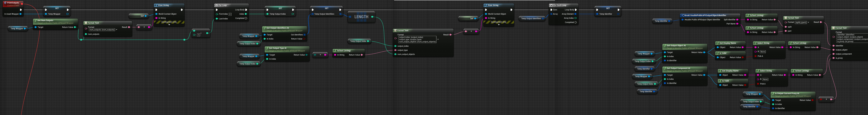Viewport: 868px width, 115px height.
Task: Click Break HoudiniPublicAPIOutputObjectIdentifier node icon
Action: 682,16
